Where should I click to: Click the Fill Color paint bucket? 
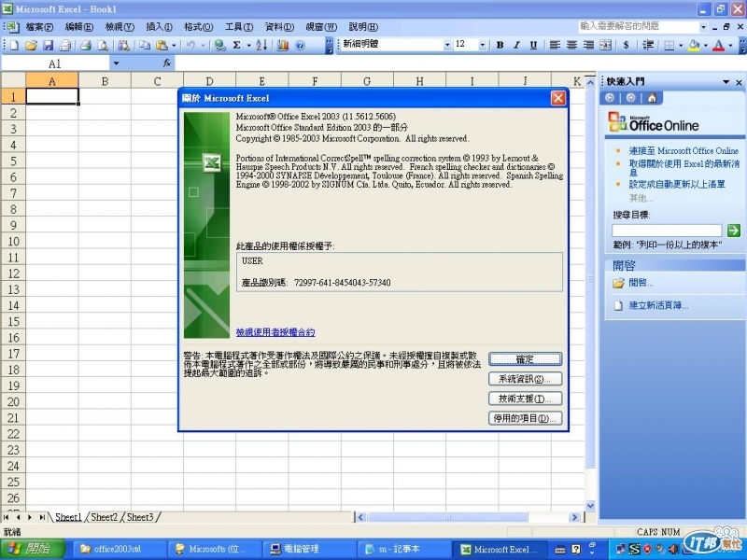point(694,45)
